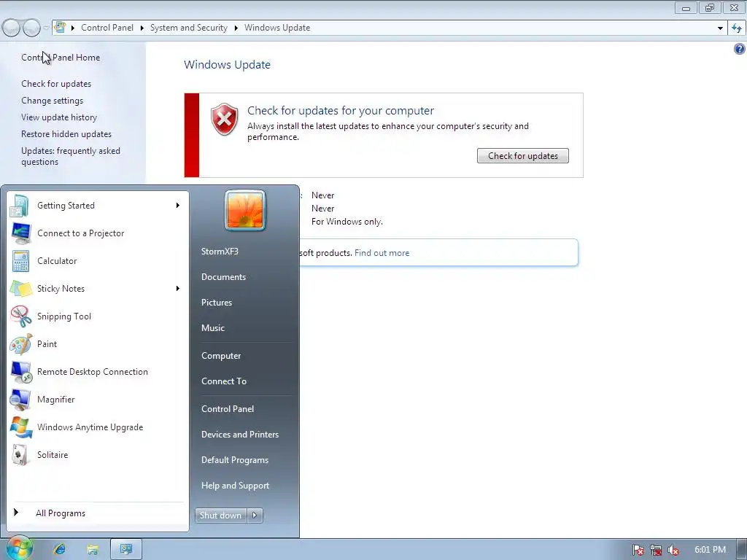This screenshot has height=560, width=747.
Task: Open Windows Explorer from the taskbar
Action: click(93, 550)
